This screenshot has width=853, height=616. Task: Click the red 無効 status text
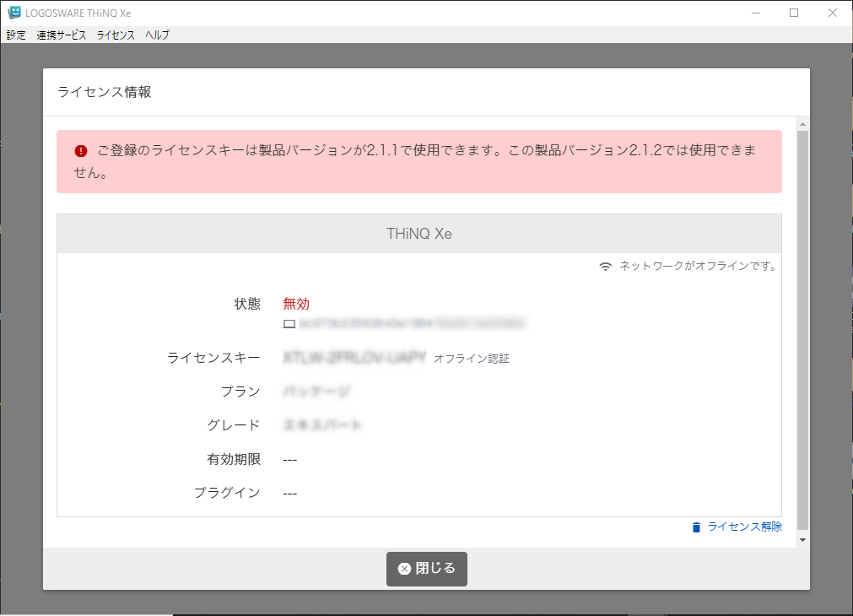point(296,304)
